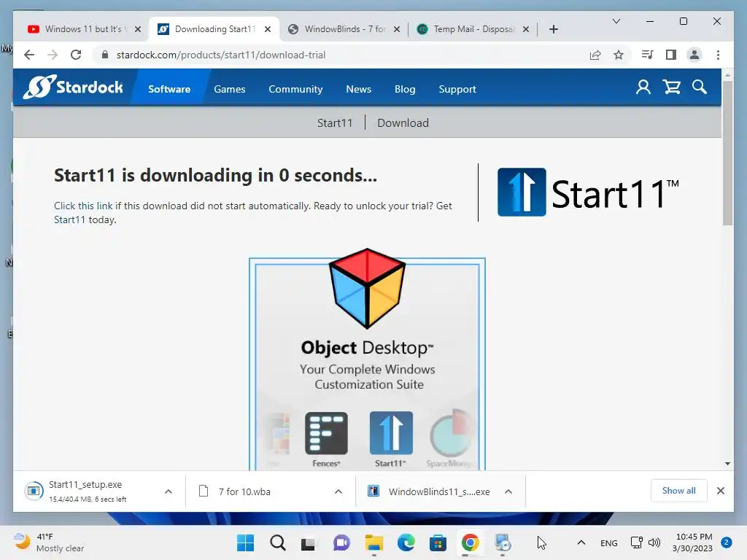Expand Start11_setup.exe download options
This screenshot has height=560, width=747.
pos(169,491)
